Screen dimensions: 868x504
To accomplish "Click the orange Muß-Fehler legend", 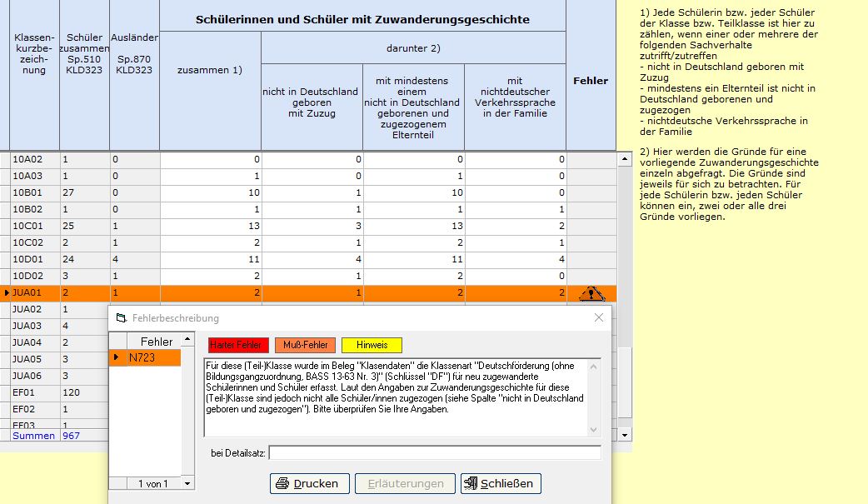I will [x=305, y=345].
